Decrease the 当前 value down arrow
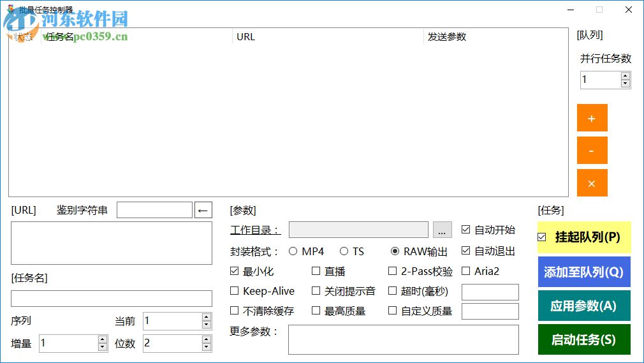This screenshot has width=644, height=363. point(207,325)
